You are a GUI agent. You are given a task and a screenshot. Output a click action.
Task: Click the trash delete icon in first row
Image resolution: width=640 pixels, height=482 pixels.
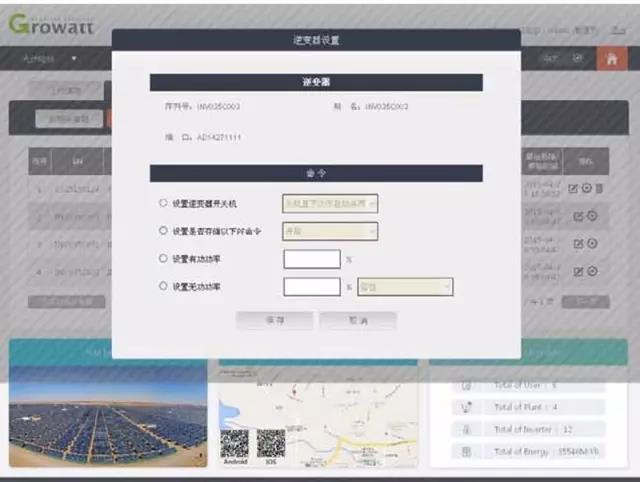pyautogui.click(x=599, y=189)
